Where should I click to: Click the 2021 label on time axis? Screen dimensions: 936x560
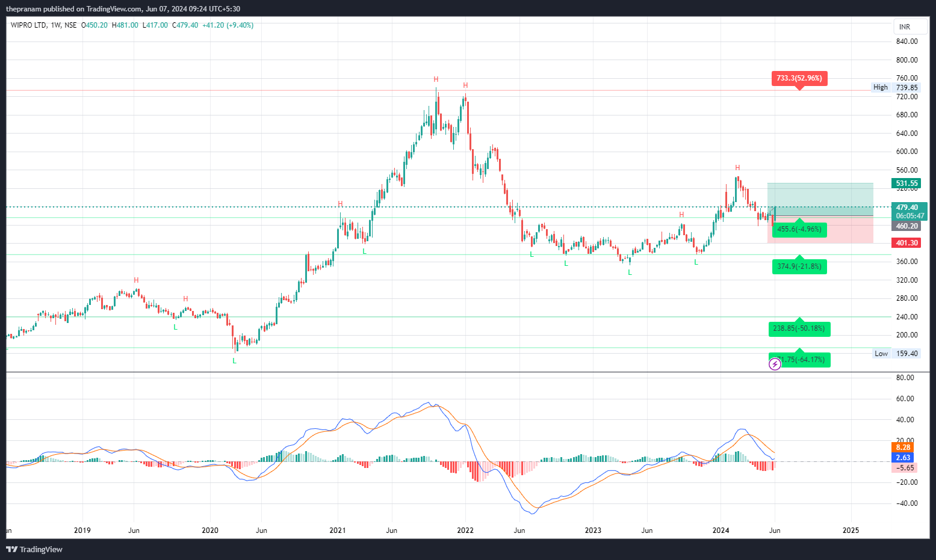(338, 531)
